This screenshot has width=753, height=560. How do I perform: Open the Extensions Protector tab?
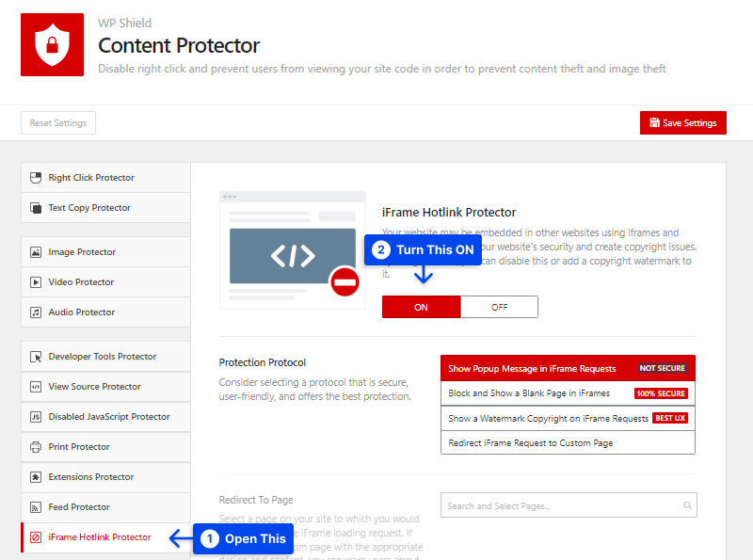105,477
